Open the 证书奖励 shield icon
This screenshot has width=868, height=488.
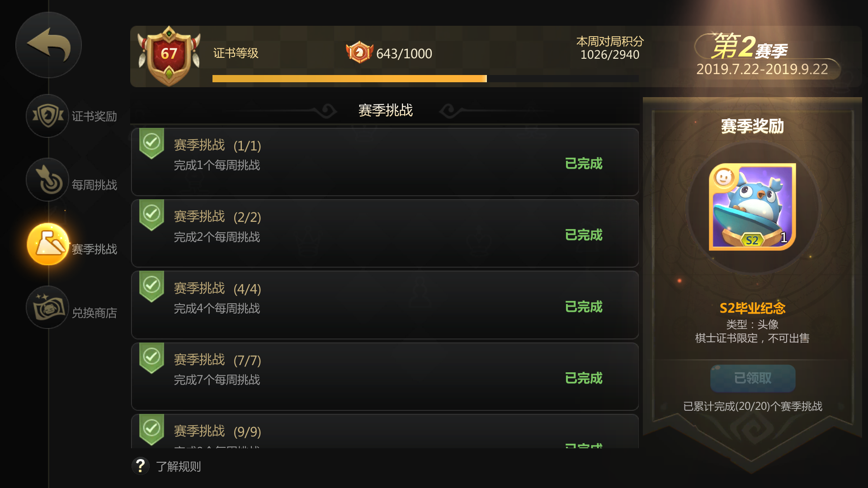(47, 116)
